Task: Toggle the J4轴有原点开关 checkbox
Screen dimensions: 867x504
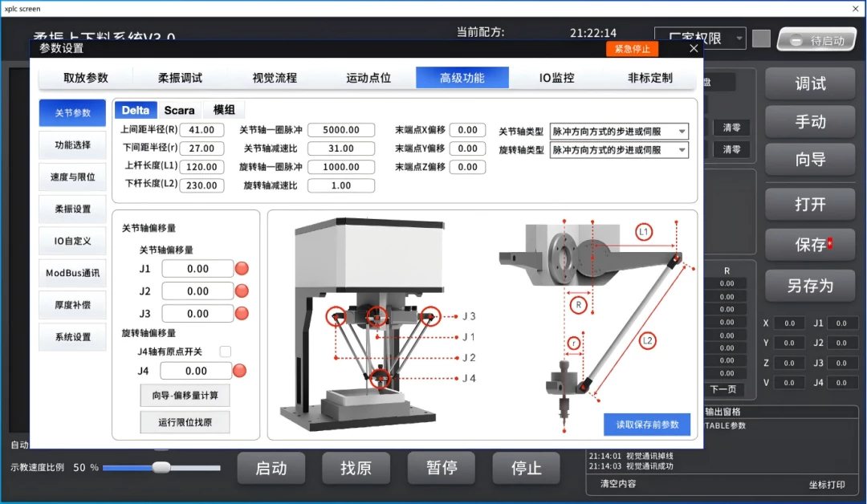Action: tap(225, 352)
